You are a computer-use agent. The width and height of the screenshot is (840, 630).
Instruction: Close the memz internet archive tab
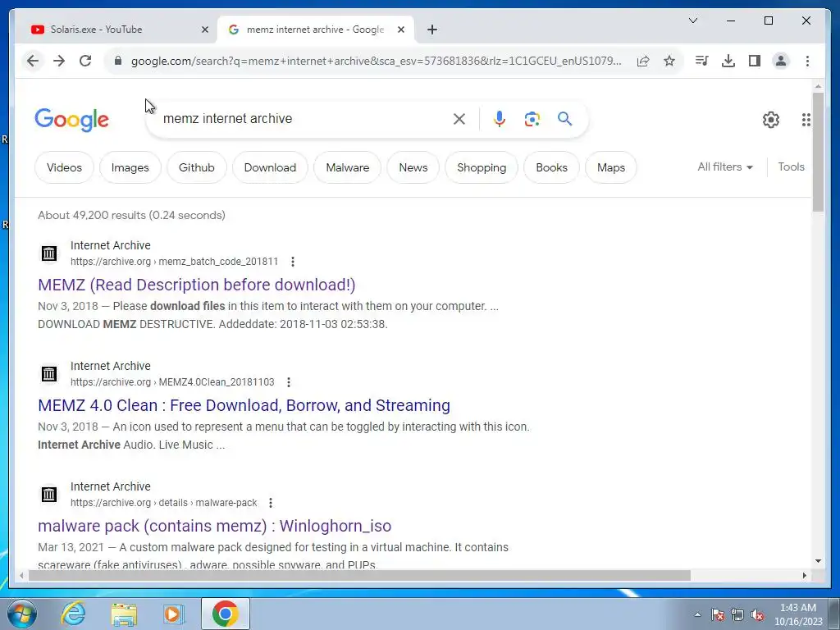click(x=400, y=30)
